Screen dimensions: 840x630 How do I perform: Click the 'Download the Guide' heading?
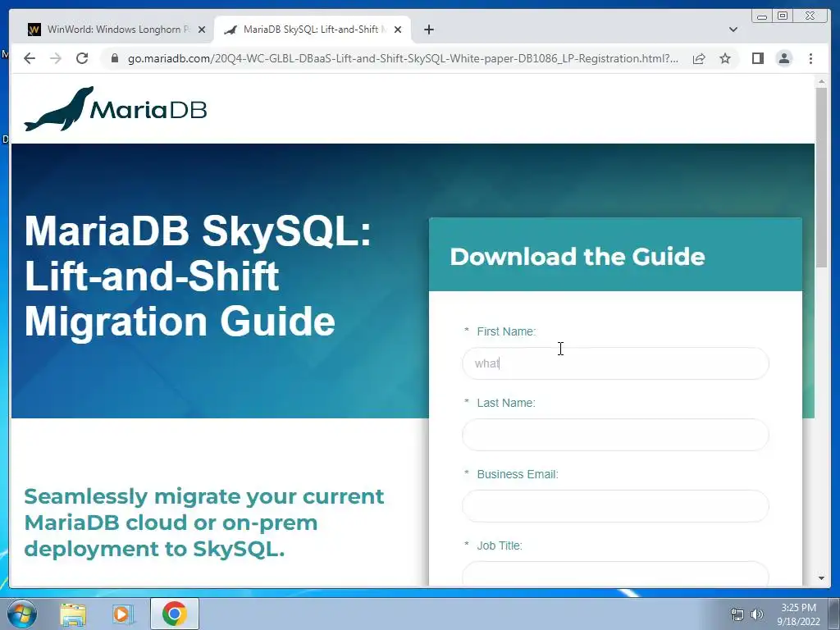coord(577,257)
